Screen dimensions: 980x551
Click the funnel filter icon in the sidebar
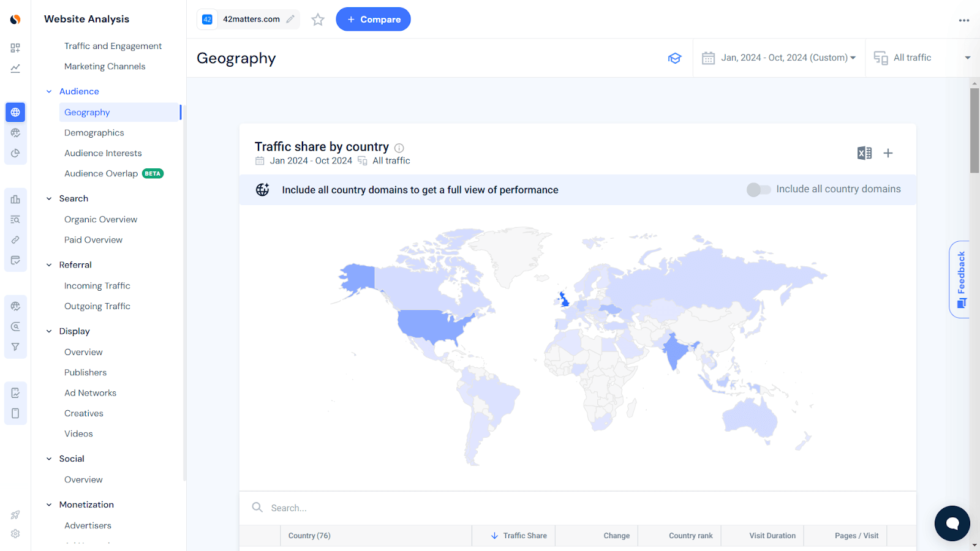(15, 347)
